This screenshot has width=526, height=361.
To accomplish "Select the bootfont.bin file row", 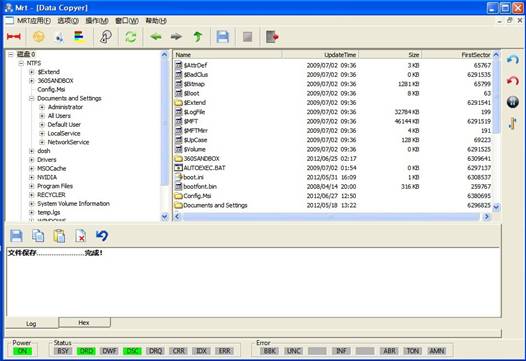I will (333, 187).
